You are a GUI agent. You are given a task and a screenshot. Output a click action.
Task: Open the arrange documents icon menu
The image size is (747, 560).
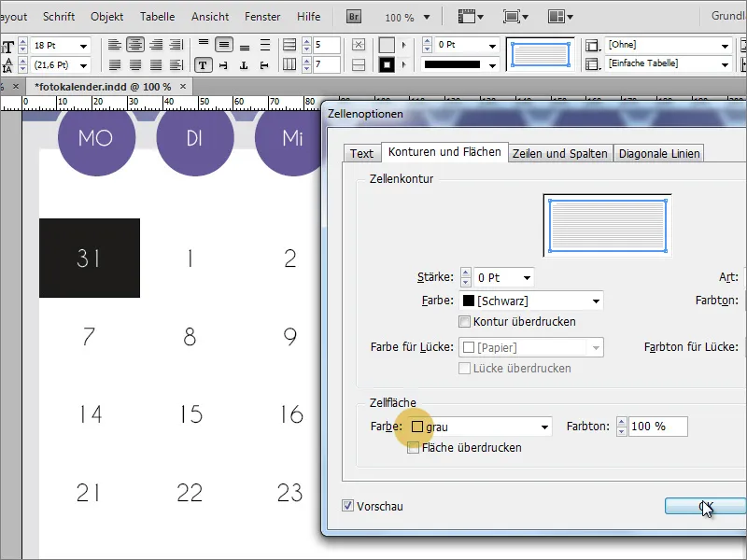(x=560, y=17)
